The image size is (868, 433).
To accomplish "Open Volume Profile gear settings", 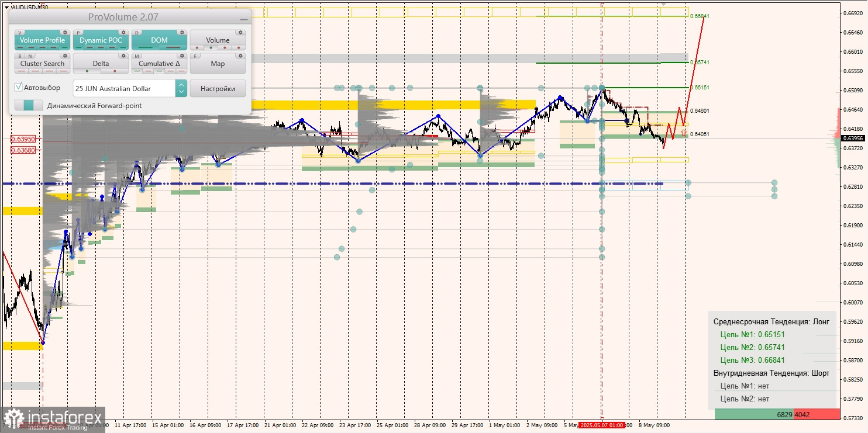I will (65, 32).
